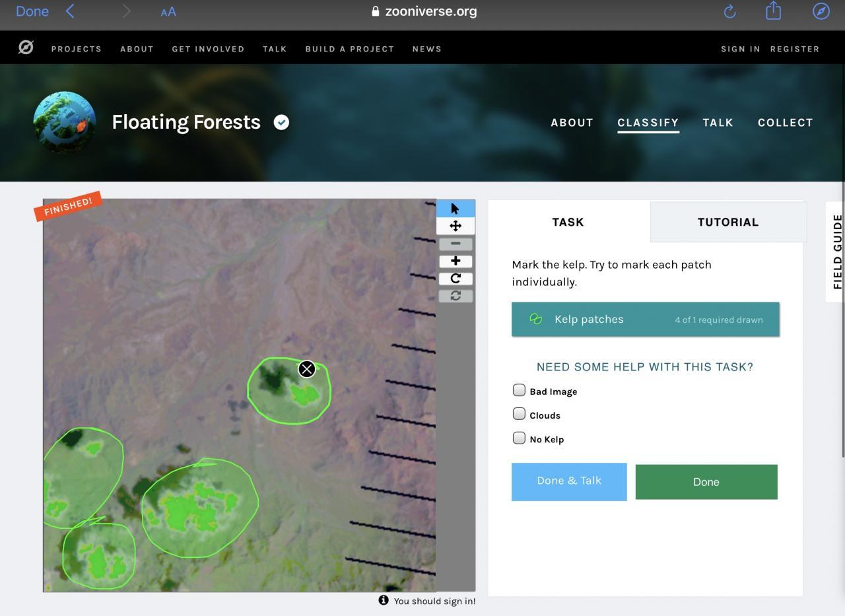Viewport: 845px width, 616px height.
Task: Click Register link
Action: (795, 49)
